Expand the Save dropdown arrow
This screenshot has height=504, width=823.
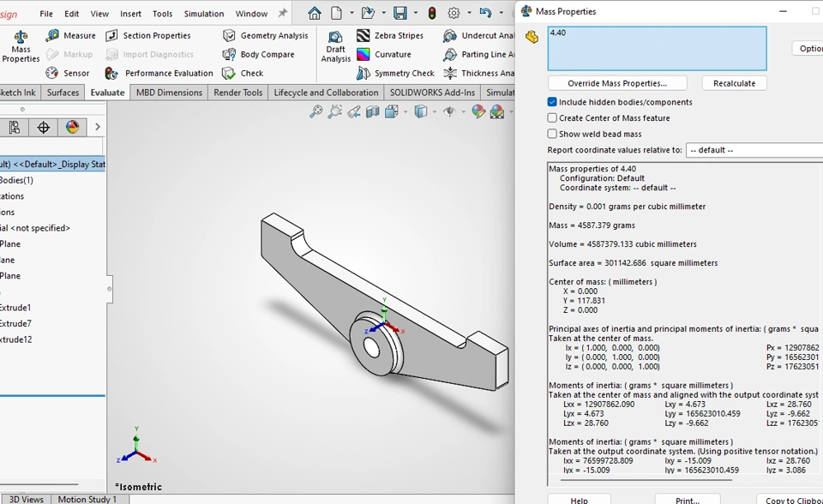pos(416,13)
